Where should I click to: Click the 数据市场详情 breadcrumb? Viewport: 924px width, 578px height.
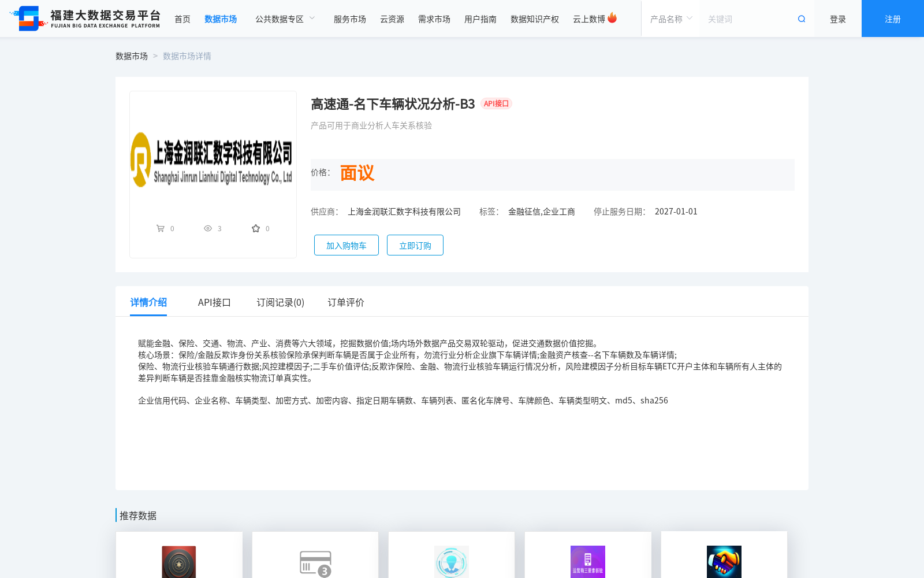(187, 56)
